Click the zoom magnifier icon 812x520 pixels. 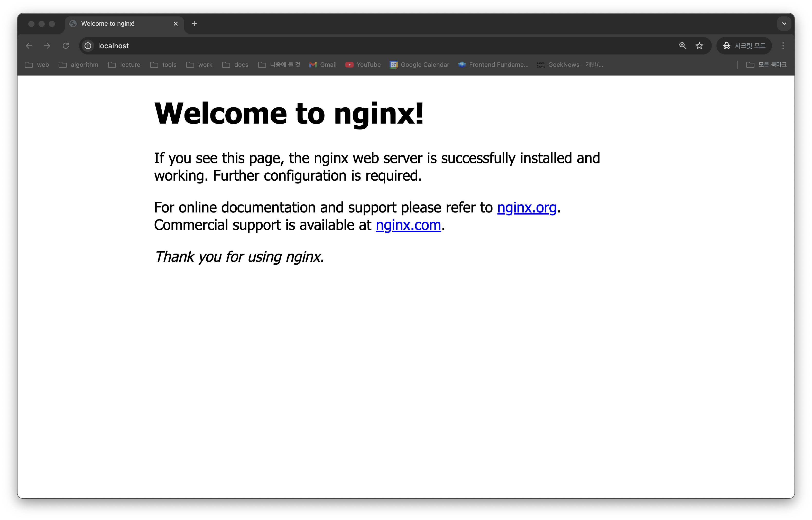tap(683, 45)
